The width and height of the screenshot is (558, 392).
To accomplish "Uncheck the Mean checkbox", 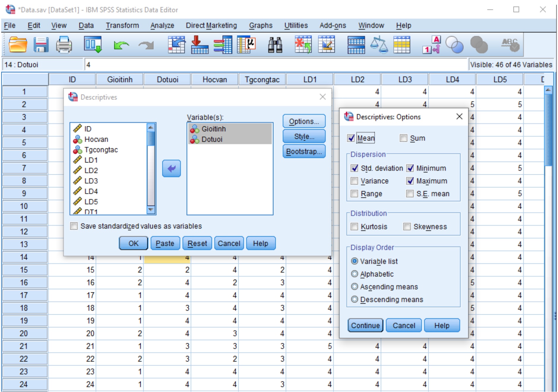I will point(351,138).
